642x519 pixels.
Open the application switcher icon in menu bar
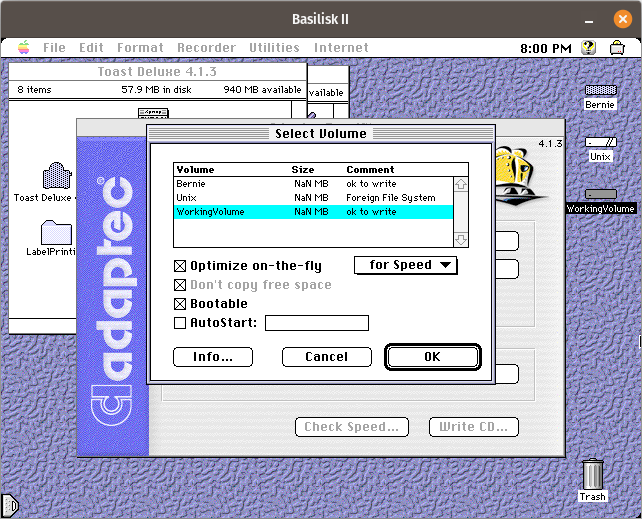click(617, 47)
